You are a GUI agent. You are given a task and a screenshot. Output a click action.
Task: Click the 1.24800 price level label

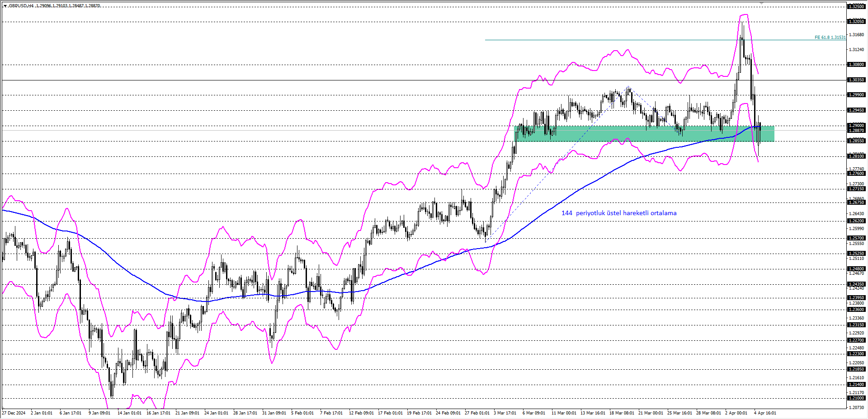click(x=856, y=269)
